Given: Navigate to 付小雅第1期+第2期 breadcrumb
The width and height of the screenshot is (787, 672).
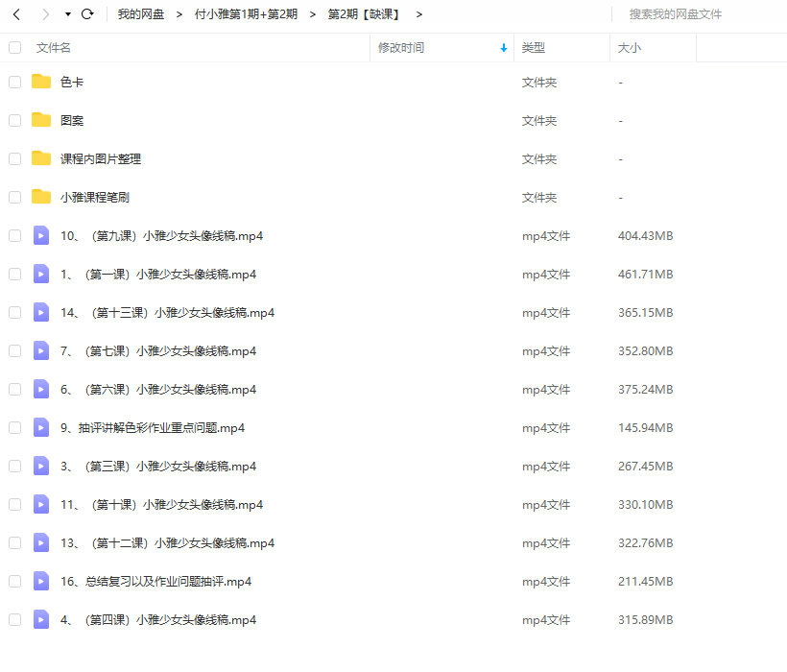Looking at the screenshot, I should point(246,14).
